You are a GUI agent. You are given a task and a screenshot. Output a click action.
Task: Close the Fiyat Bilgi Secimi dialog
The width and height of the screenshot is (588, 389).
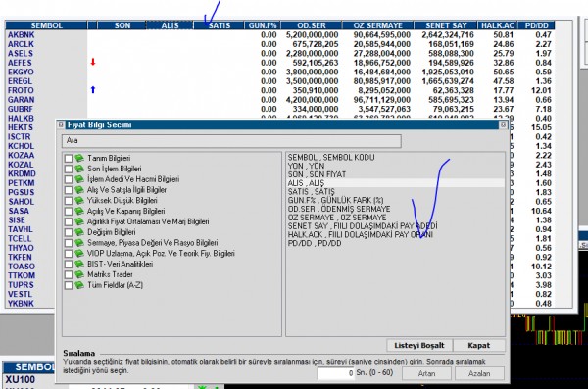(x=504, y=124)
